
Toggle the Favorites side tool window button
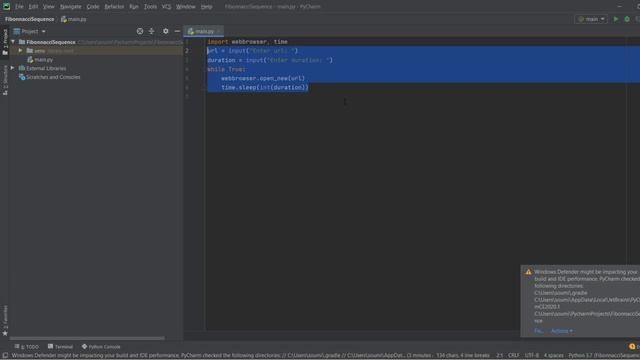5,321
